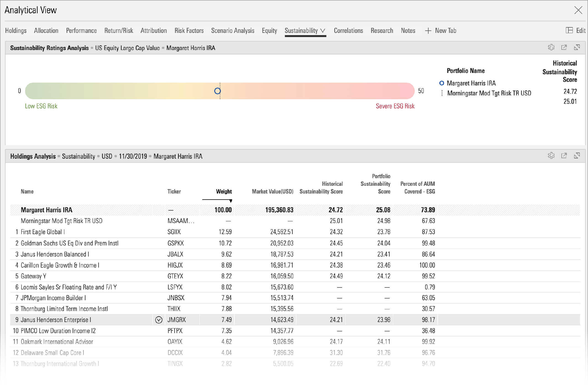Sort by the Name column header
This screenshot has width=588, height=387.
click(x=27, y=192)
